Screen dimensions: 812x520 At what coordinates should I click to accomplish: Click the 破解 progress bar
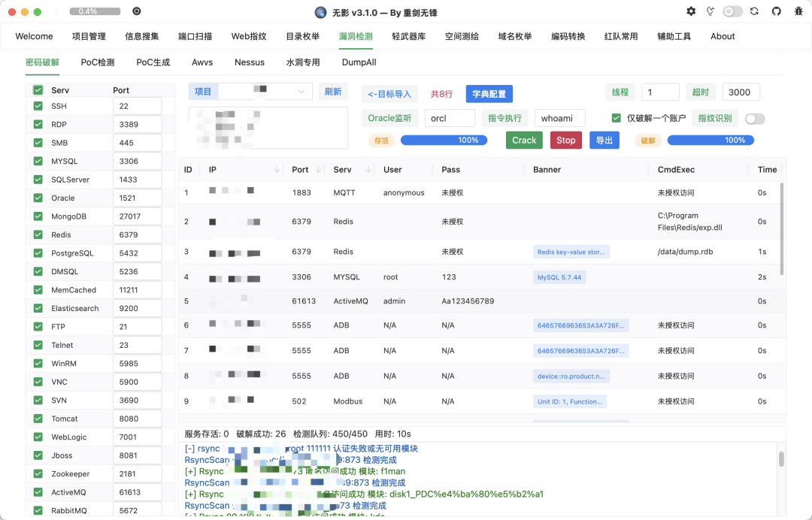coord(710,141)
